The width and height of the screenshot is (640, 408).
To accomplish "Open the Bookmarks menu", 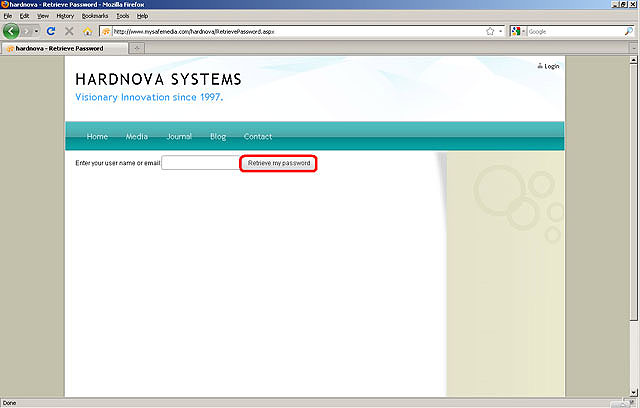I will pyautogui.click(x=94, y=17).
